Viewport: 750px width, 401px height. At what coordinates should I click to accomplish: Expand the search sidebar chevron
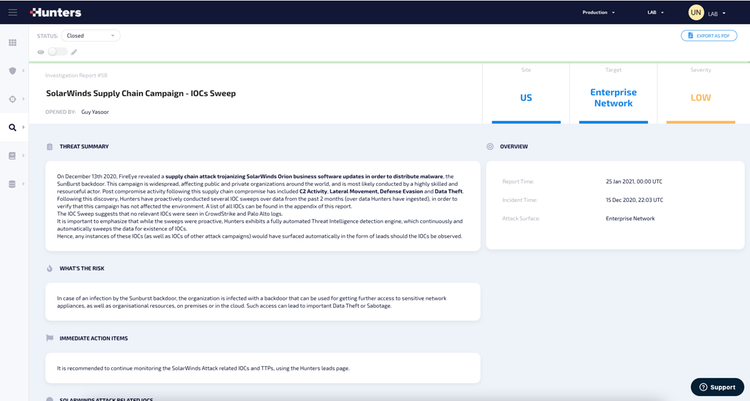tap(23, 127)
